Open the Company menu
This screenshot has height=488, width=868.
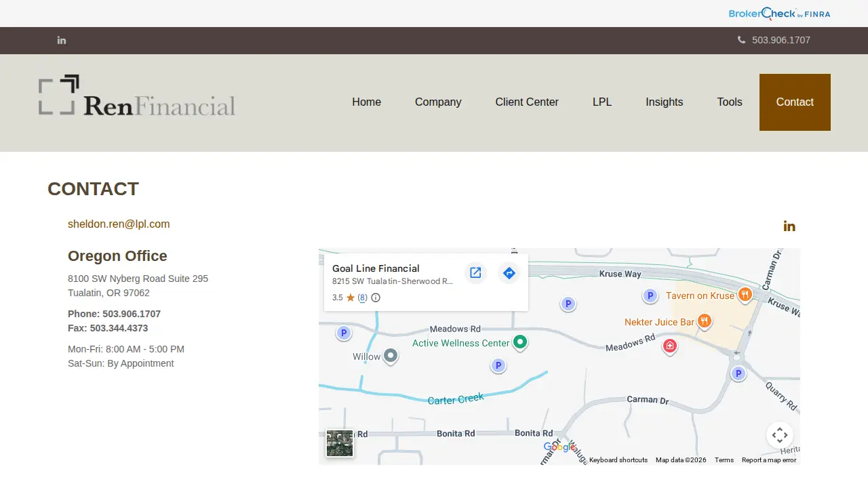point(438,102)
